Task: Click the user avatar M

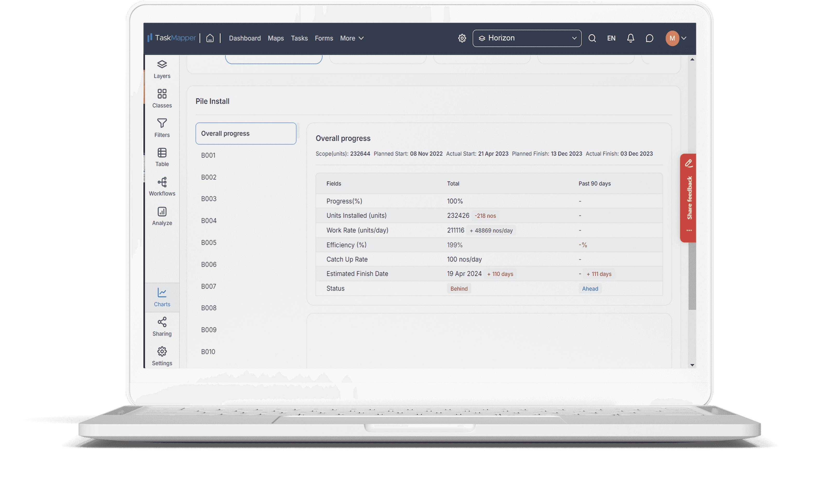Action: pos(672,38)
